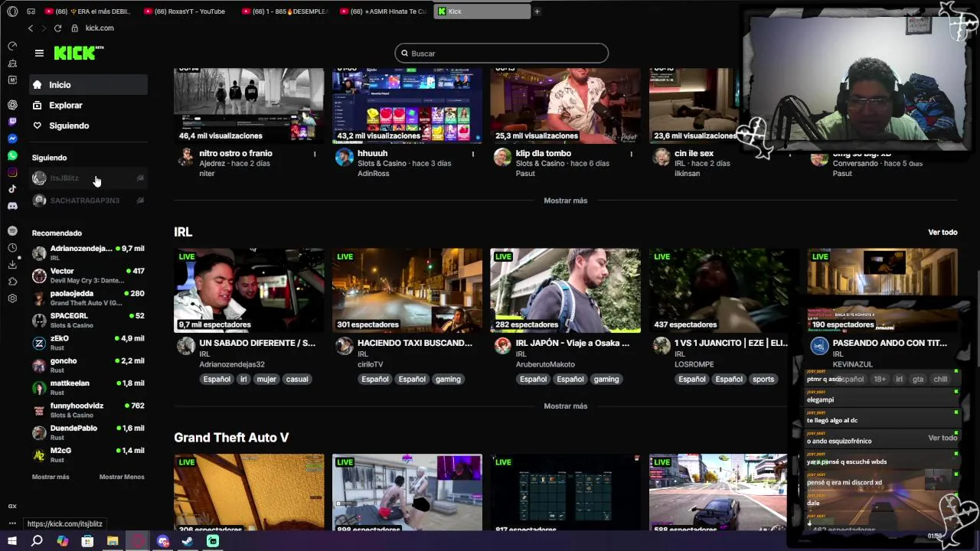Reload the kick.com page
This screenshot has width=980, height=551.
pos(57,28)
